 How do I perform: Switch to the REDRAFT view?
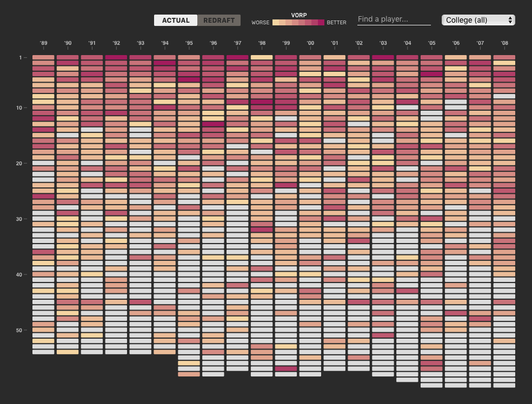tap(219, 21)
